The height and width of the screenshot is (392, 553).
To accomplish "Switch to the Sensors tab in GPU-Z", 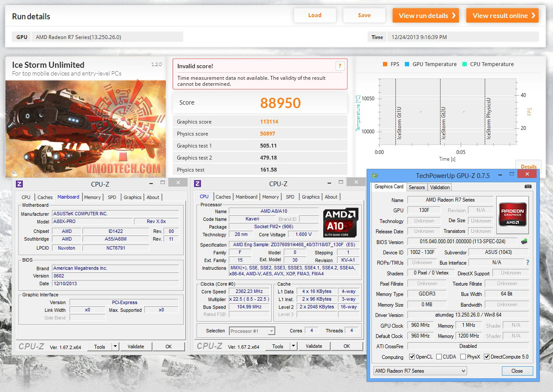I will pyautogui.click(x=416, y=187).
